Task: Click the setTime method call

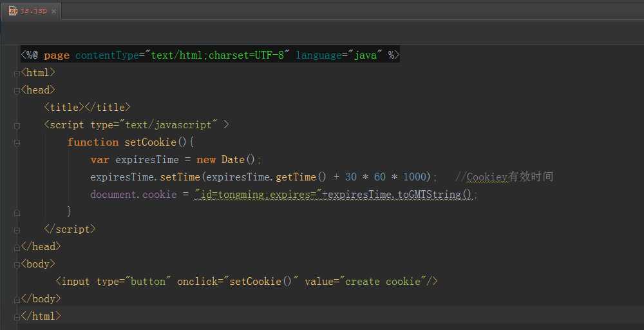Action: pos(180,177)
